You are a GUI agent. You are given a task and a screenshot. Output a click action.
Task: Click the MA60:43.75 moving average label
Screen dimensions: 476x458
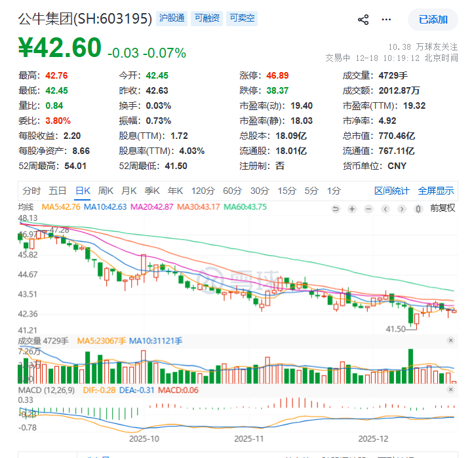point(245,207)
